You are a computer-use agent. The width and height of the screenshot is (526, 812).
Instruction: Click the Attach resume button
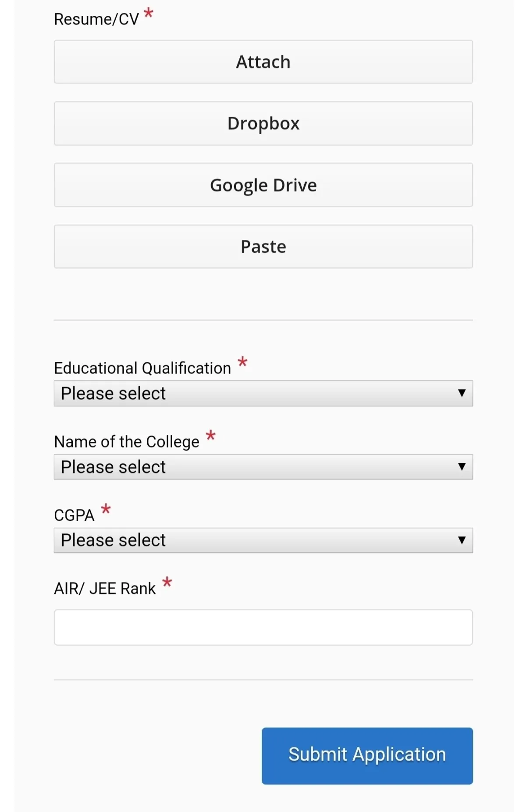point(263,62)
